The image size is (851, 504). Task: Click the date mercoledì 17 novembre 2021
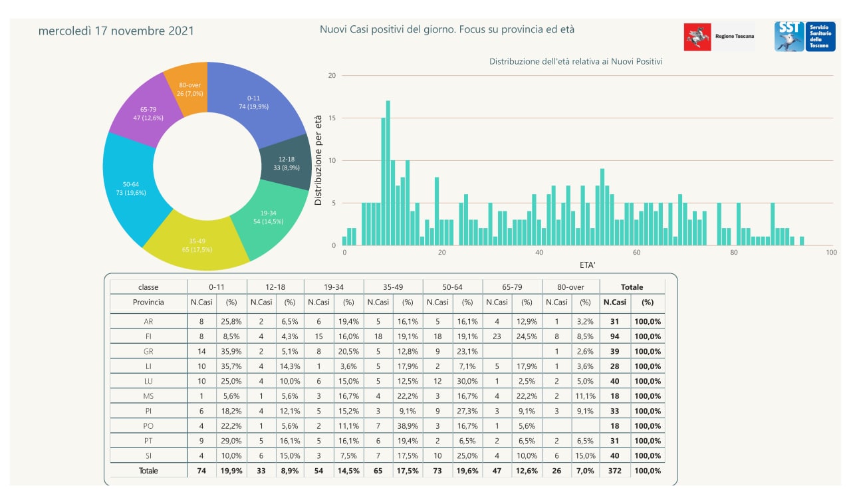coord(116,31)
